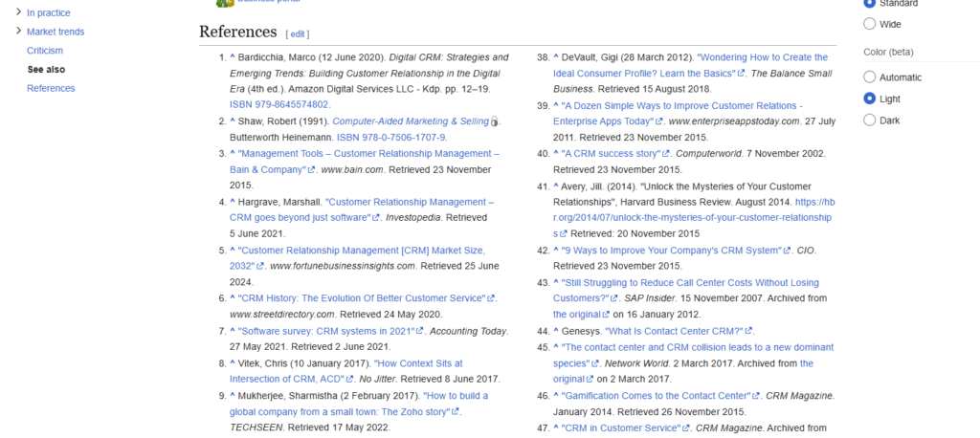Click the caret back-link of reference 40
This screenshot has height=438, width=980.
(556, 153)
